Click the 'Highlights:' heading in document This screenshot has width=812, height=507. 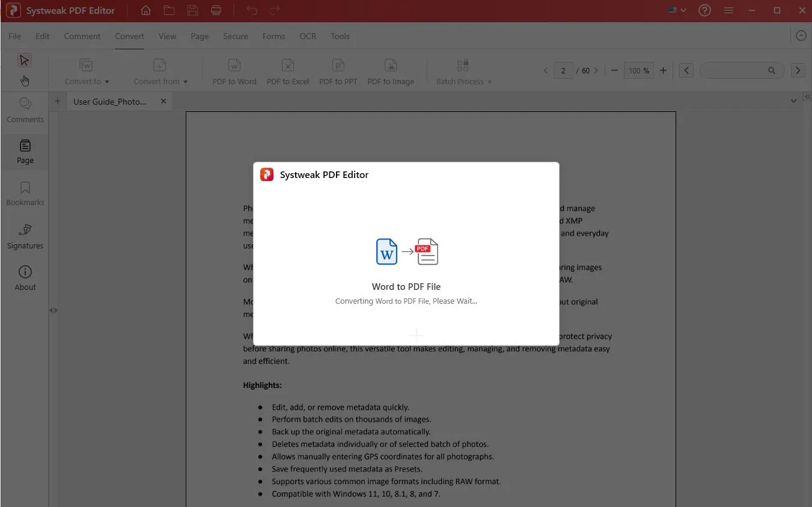click(x=263, y=385)
